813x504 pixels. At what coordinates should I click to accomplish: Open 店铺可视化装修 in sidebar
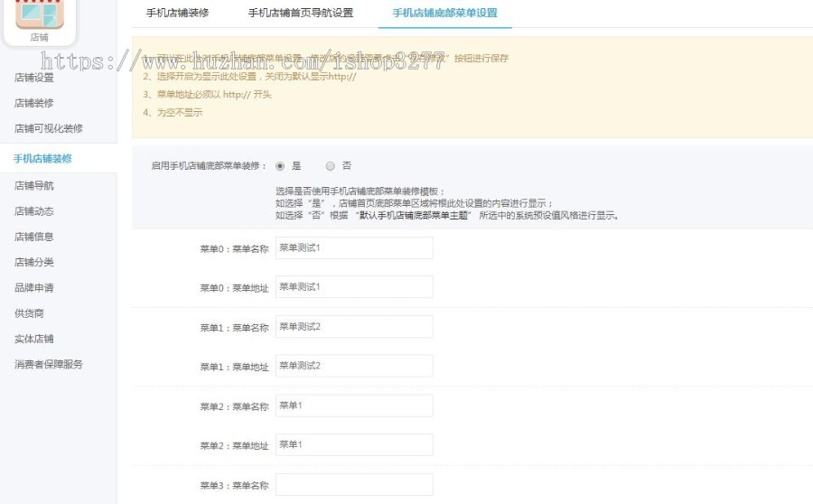coord(49,128)
